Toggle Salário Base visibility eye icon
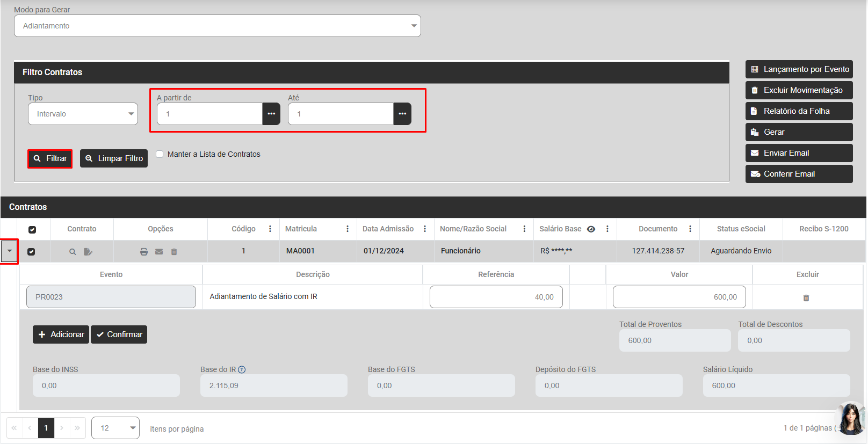 591,229
